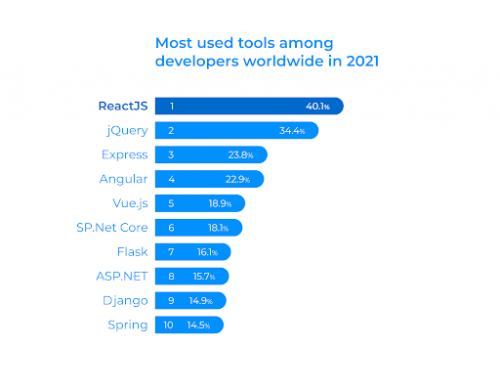Image resolution: width=500 pixels, height=391 pixels.
Task: Click the Spring label text
Action: [x=128, y=325]
